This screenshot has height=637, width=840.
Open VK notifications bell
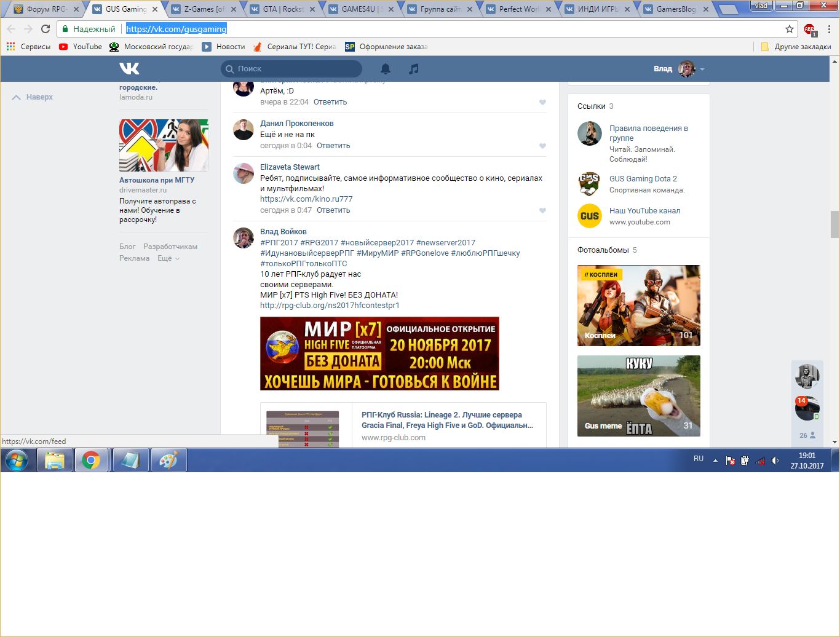pos(386,69)
